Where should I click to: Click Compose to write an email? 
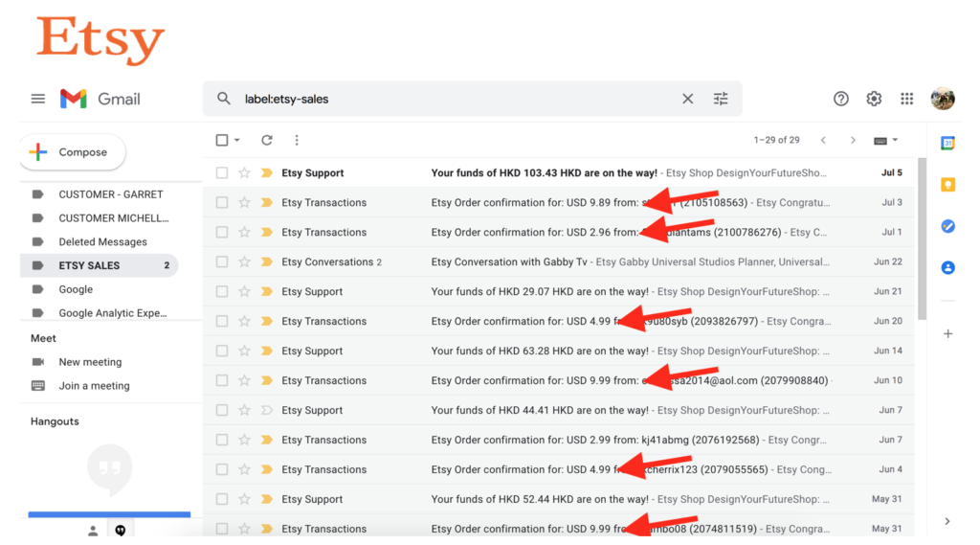tap(73, 152)
